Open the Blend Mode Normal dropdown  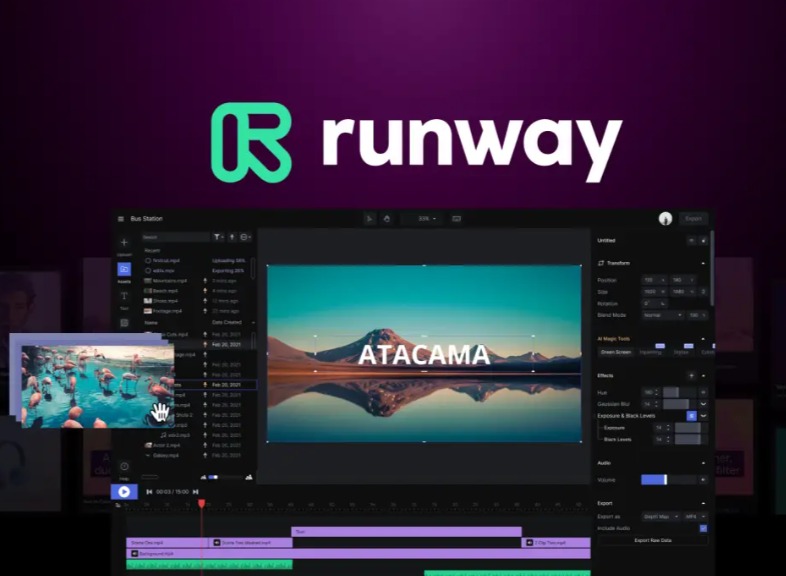click(663, 315)
